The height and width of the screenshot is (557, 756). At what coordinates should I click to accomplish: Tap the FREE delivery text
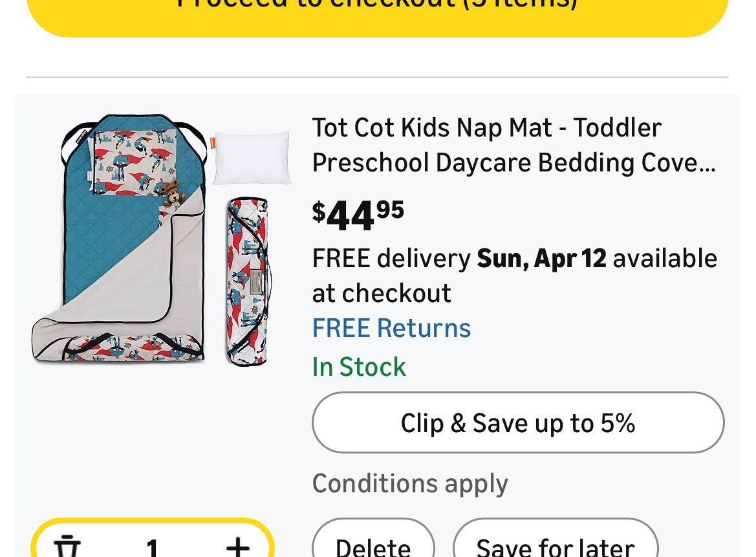point(391,259)
